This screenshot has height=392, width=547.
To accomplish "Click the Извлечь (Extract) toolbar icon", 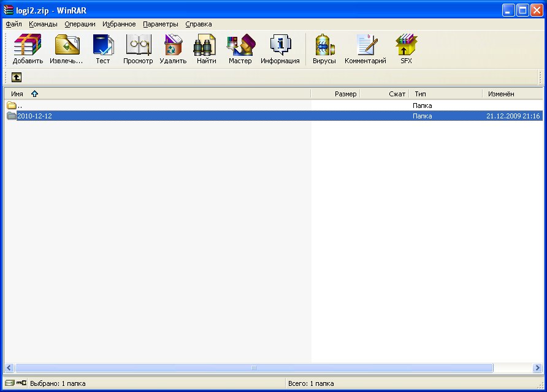I will (x=66, y=49).
